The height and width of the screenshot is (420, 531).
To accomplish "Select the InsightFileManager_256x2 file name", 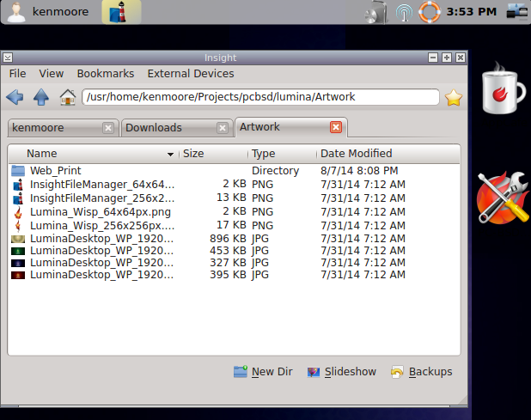I will pyautogui.click(x=102, y=198).
